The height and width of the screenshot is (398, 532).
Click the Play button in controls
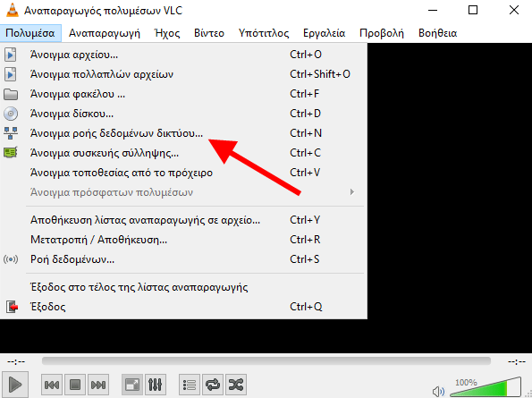click(x=15, y=385)
